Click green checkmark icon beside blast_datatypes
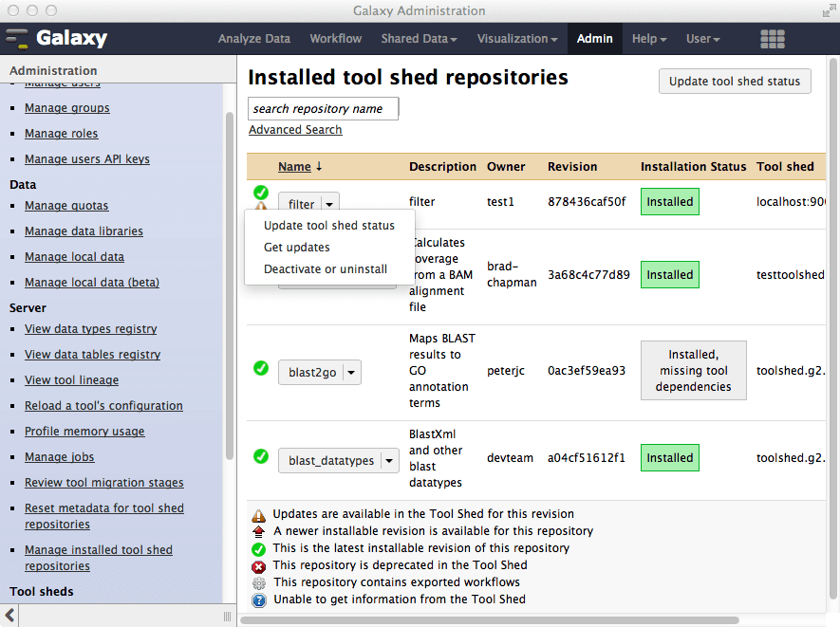 coord(261,456)
